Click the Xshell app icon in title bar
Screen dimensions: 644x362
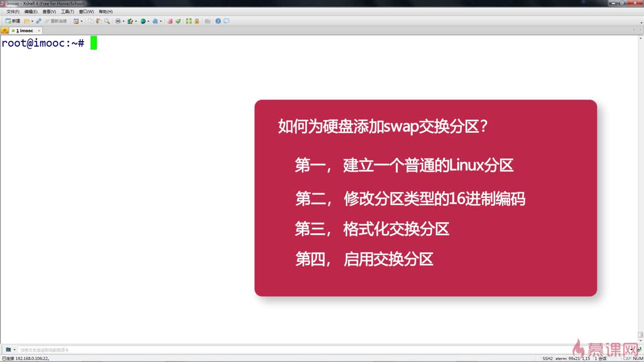4,4
